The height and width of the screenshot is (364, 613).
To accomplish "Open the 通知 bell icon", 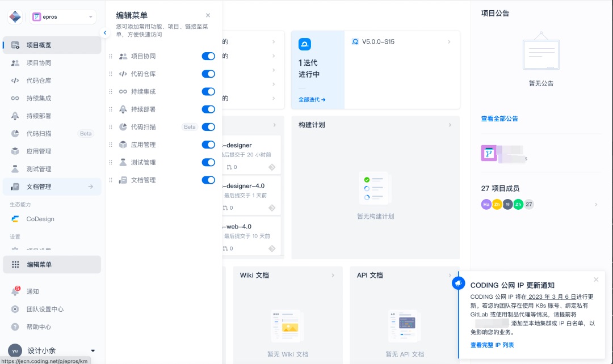I will (15, 291).
